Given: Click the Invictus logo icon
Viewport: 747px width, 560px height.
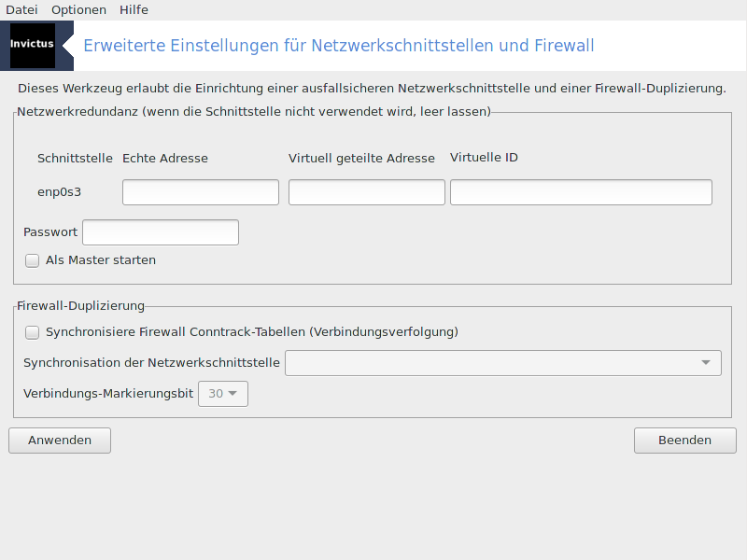Looking at the screenshot, I should [x=33, y=45].
